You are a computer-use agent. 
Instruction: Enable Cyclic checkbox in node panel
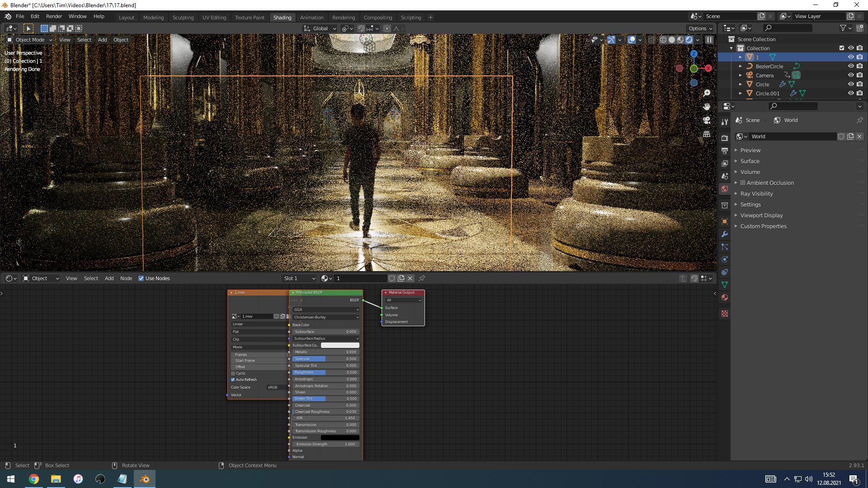pyautogui.click(x=233, y=372)
